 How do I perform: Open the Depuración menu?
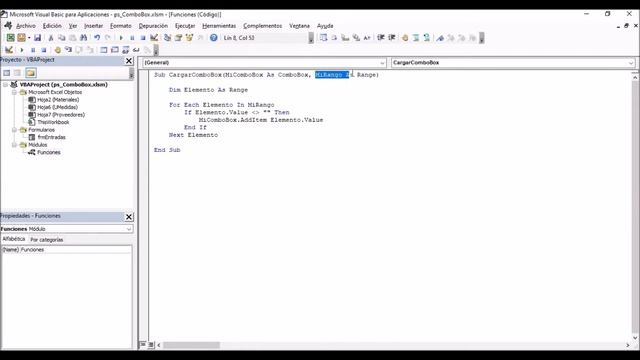pos(153,26)
